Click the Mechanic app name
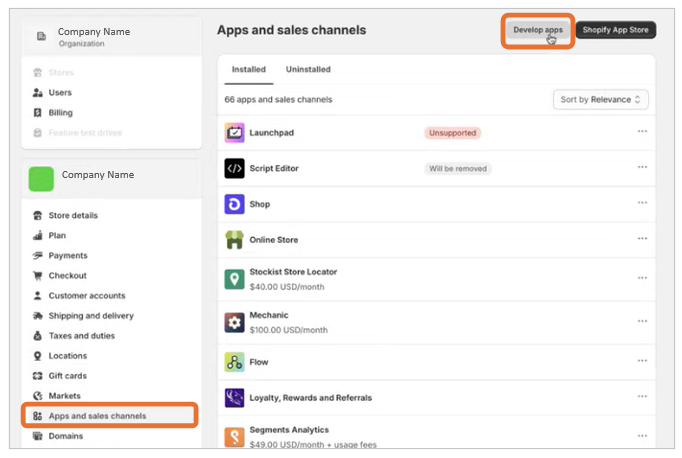 (269, 315)
